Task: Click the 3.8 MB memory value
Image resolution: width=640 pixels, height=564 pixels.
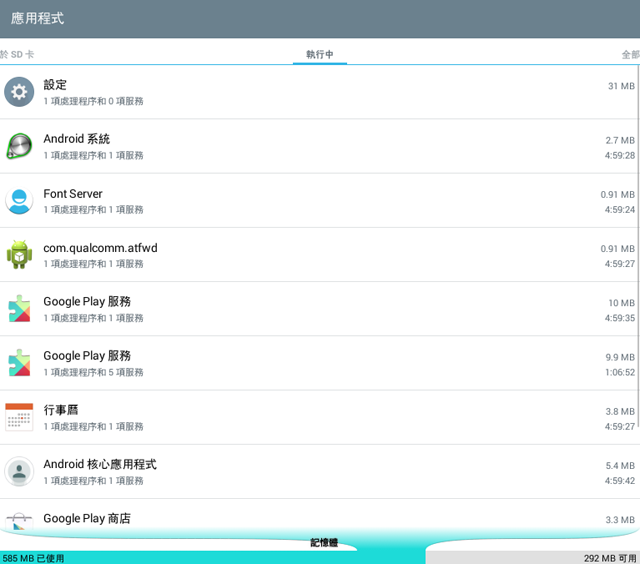Action: coord(620,412)
